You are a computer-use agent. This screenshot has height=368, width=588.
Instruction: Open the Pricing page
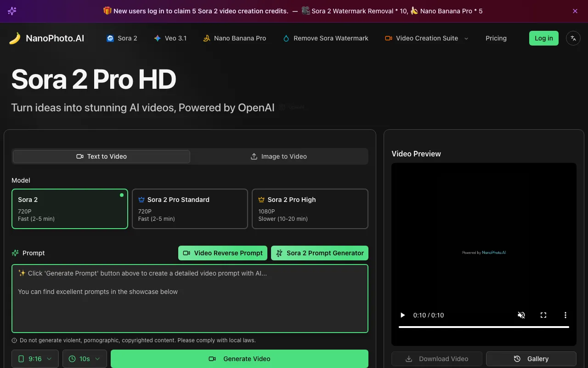coord(496,38)
